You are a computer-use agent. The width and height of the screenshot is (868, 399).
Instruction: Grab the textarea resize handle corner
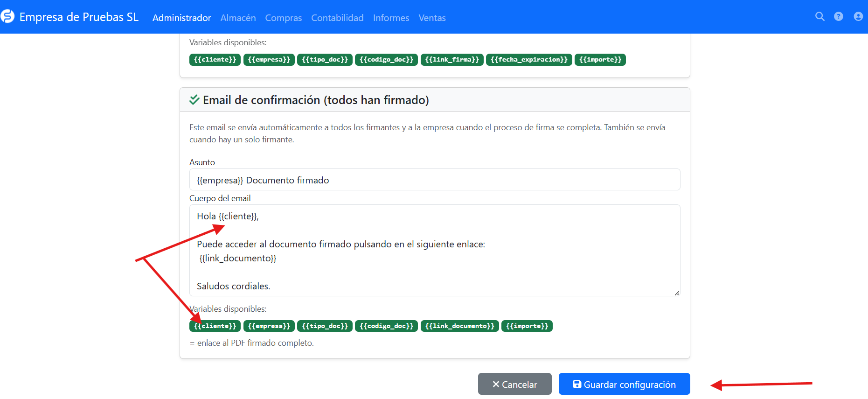[x=677, y=293]
